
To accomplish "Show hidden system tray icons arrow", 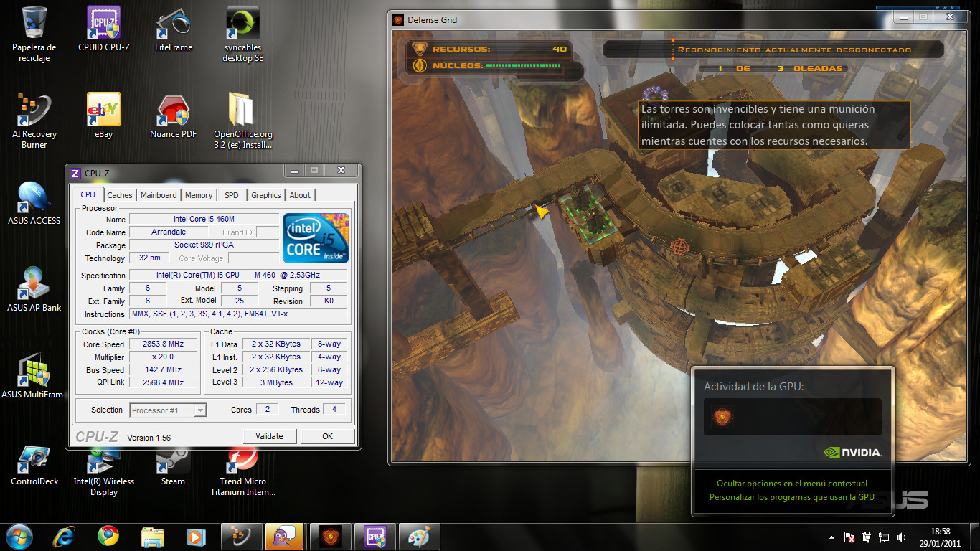I will pyautogui.click(x=831, y=537).
